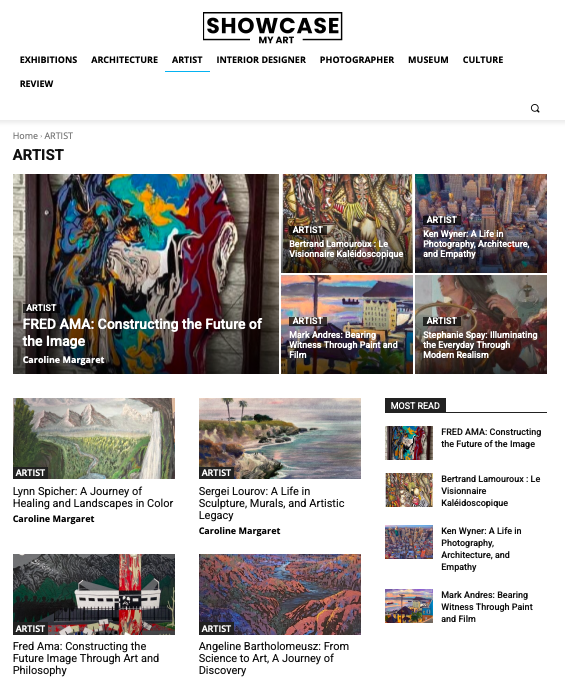Open FRED AMA featured article headline
This screenshot has width=565, height=682.
142,332
